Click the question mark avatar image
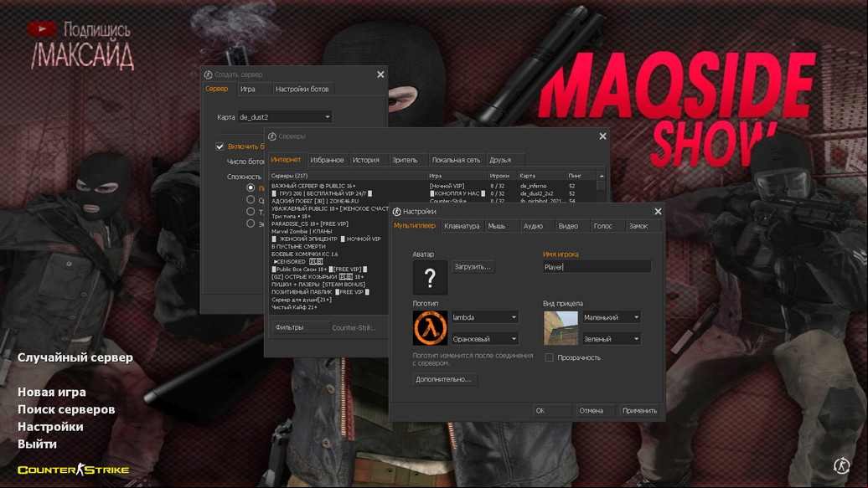Screen dimensions: 868x488 tap(430, 277)
